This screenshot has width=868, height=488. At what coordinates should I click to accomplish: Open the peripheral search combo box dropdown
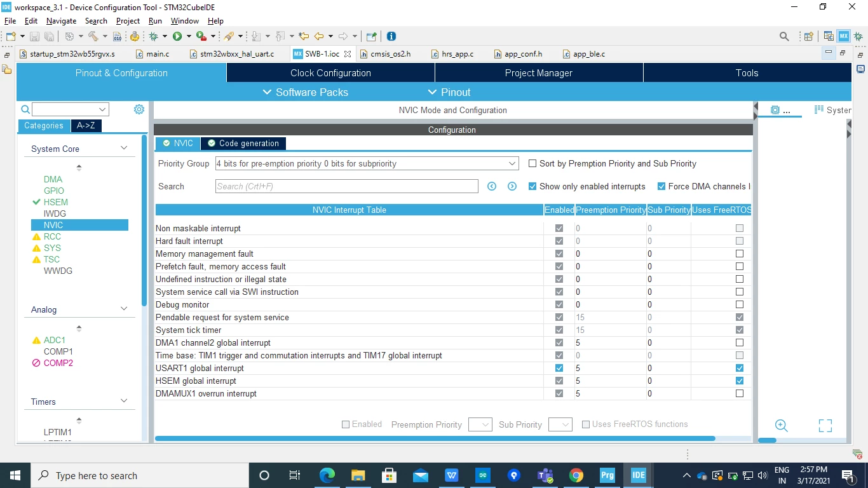pos(102,109)
